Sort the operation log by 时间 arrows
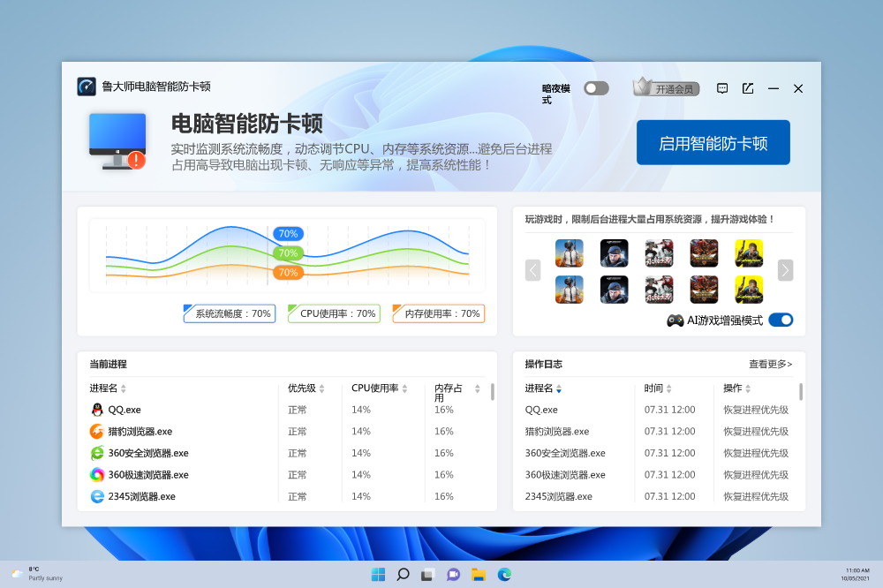 click(x=668, y=388)
